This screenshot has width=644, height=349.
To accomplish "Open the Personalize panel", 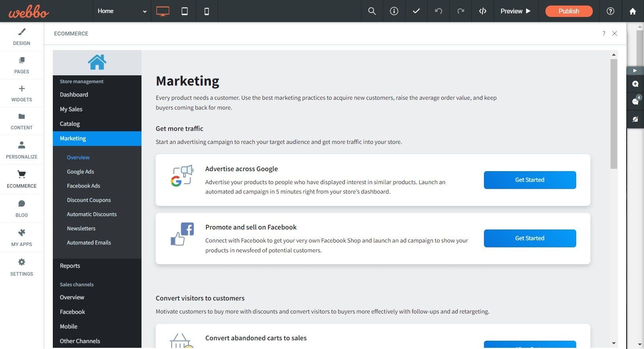I will click(x=22, y=150).
